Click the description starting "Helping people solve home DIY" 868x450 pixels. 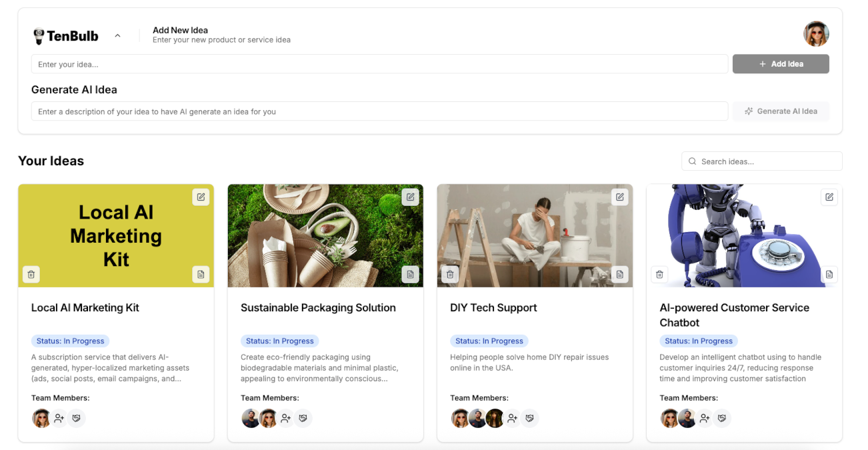(x=529, y=363)
